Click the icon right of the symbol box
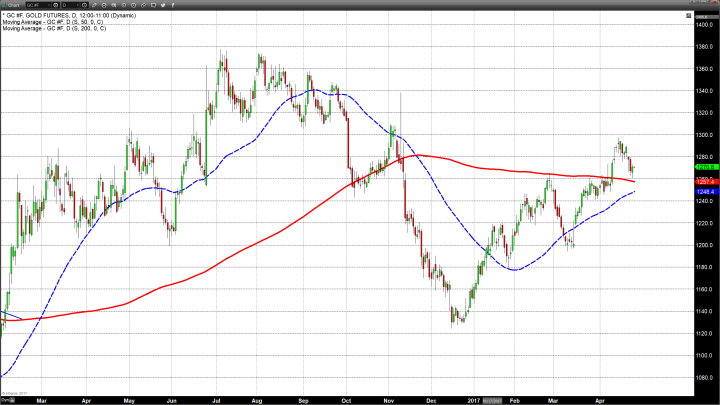The image size is (720, 405). [x=55, y=5]
